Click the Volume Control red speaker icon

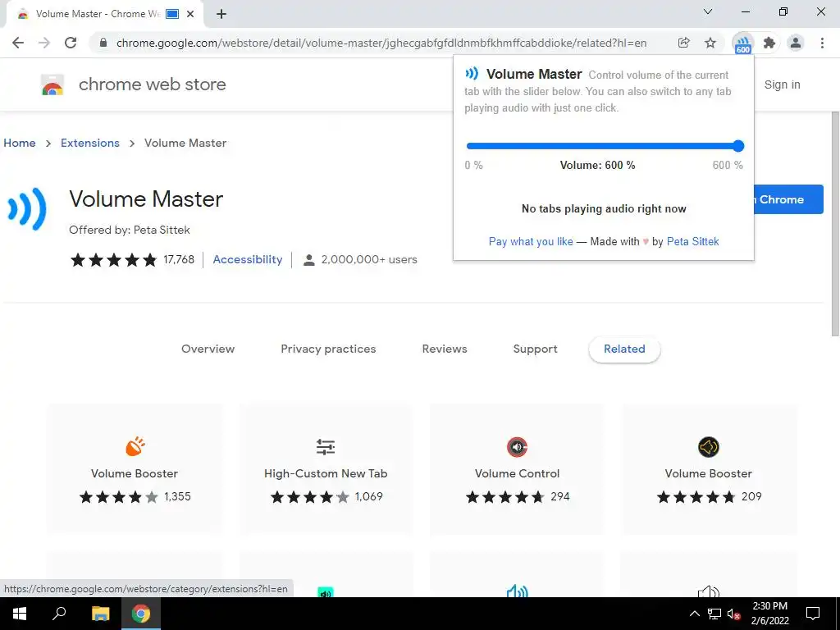point(517,447)
